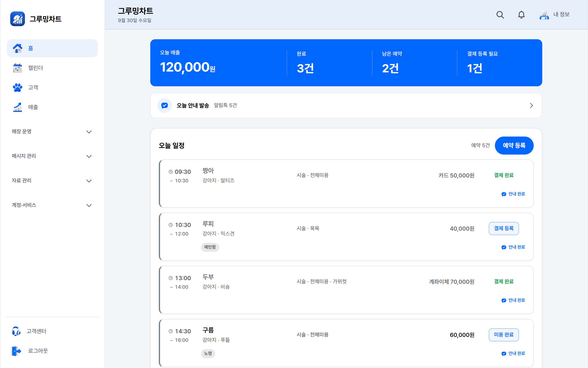
Task: Click 결제 등록 for 루피
Action: [504, 229]
